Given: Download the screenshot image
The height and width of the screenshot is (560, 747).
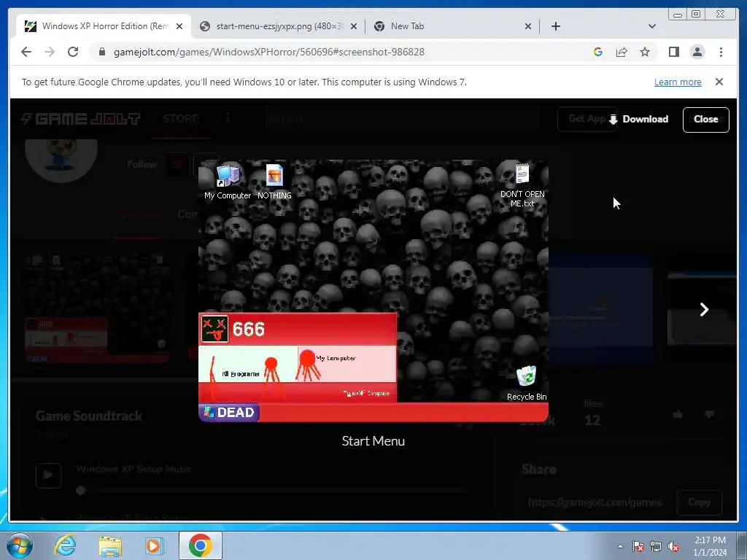Looking at the screenshot, I should click(638, 119).
